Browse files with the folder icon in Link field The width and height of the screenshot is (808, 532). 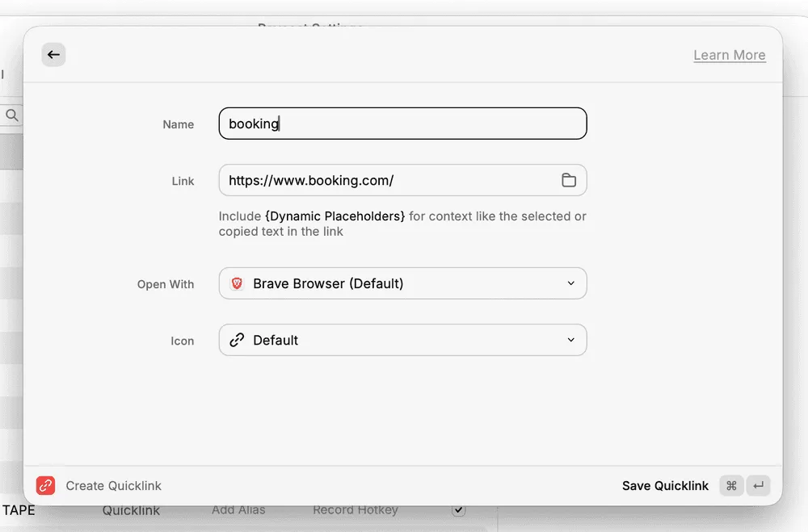click(x=568, y=180)
